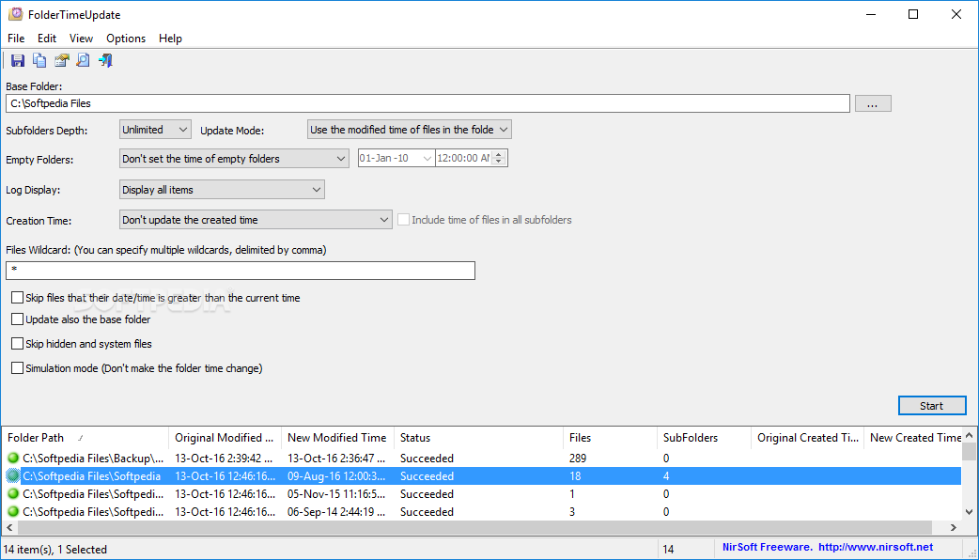This screenshot has width=979, height=560.
Task: Click the 13-Oct-16 2:39:42 cell
Action: tap(223, 459)
